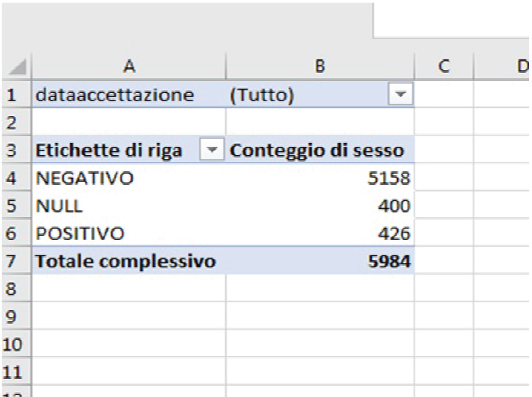Click the Select All corner triangle
Image resolution: width=532 pixels, height=397 pixels.
tap(17, 67)
